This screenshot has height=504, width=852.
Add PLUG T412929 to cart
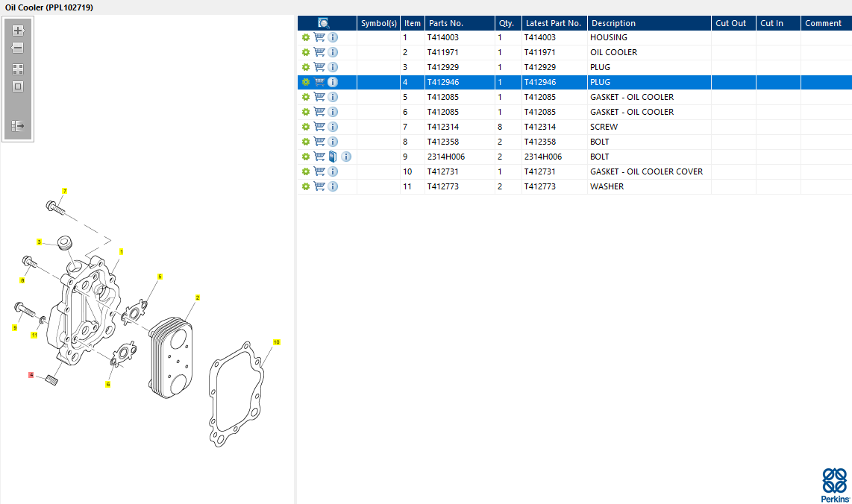[x=319, y=67]
